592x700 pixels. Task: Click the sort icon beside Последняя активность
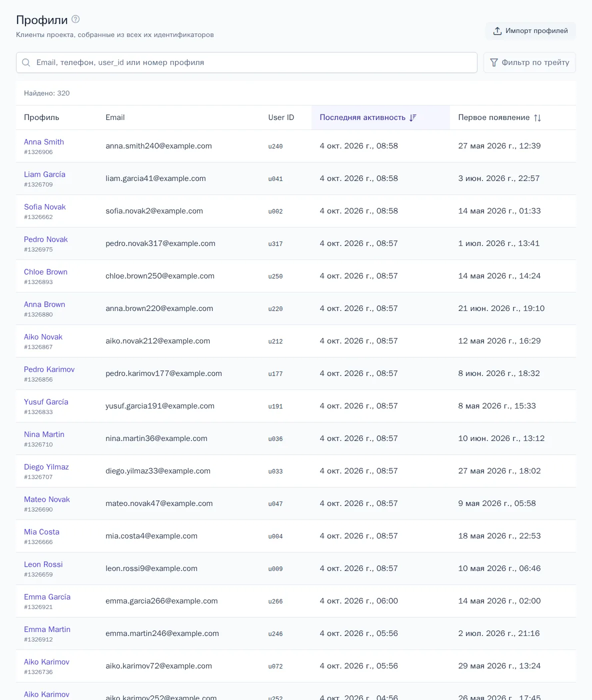pos(413,117)
